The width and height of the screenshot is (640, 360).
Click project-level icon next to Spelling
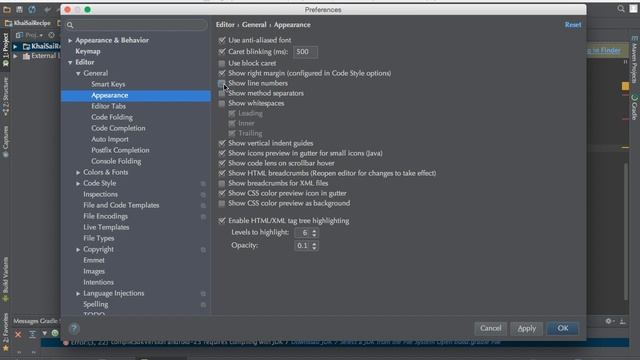[203, 305]
